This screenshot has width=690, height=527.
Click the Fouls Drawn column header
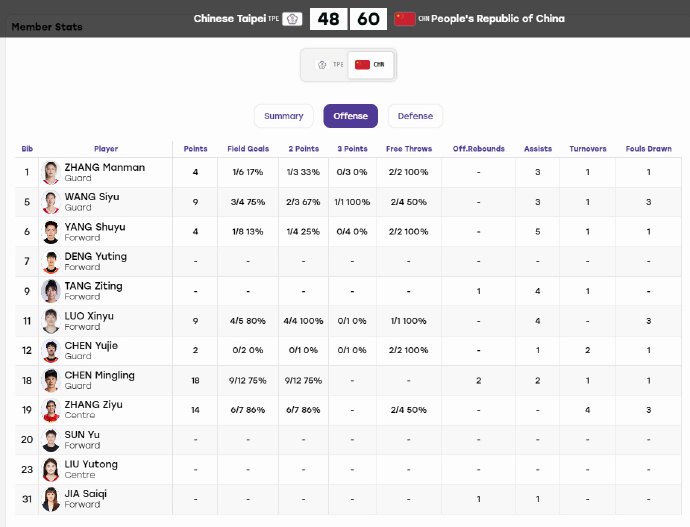[x=649, y=149]
